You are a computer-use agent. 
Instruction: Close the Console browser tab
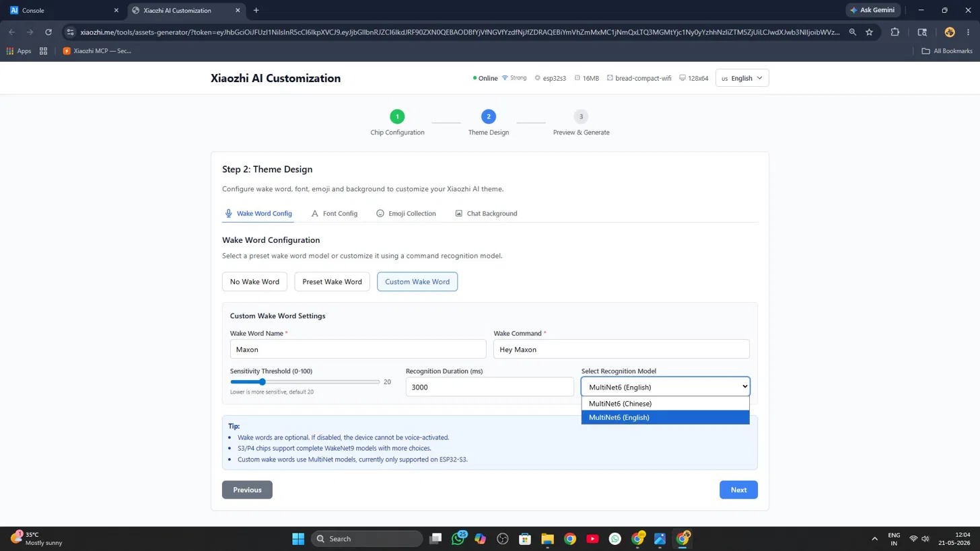point(116,10)
